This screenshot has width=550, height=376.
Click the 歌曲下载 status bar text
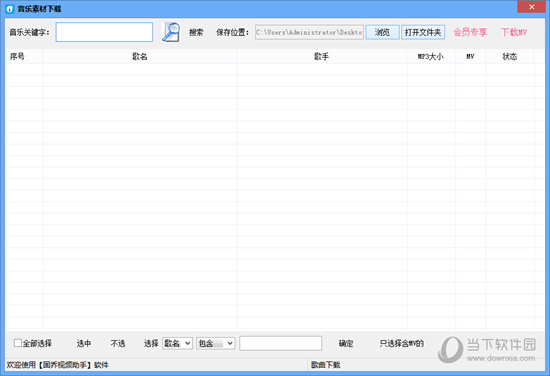pyautogui.click(x=326, y=365)
